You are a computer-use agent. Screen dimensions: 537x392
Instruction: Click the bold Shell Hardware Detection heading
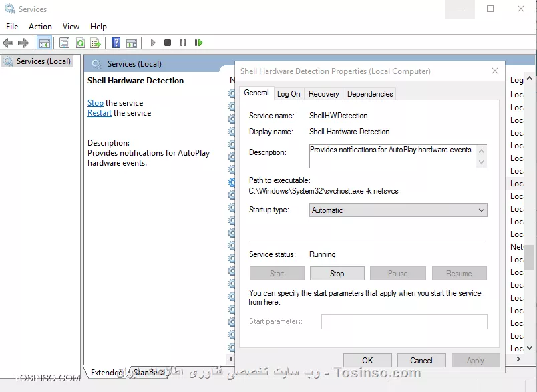(x=136, y=81)
